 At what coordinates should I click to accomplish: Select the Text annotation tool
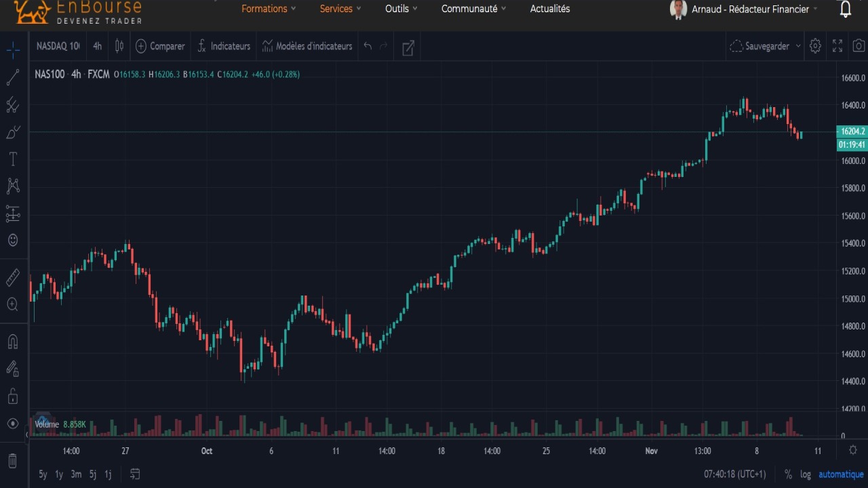pos(13,159)
